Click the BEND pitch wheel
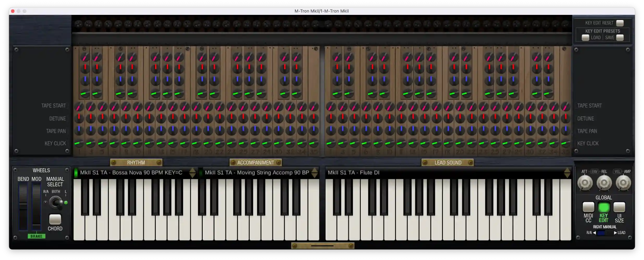Image resolution: width=644 pixels, height=260 pixels. tap(23, 206)
